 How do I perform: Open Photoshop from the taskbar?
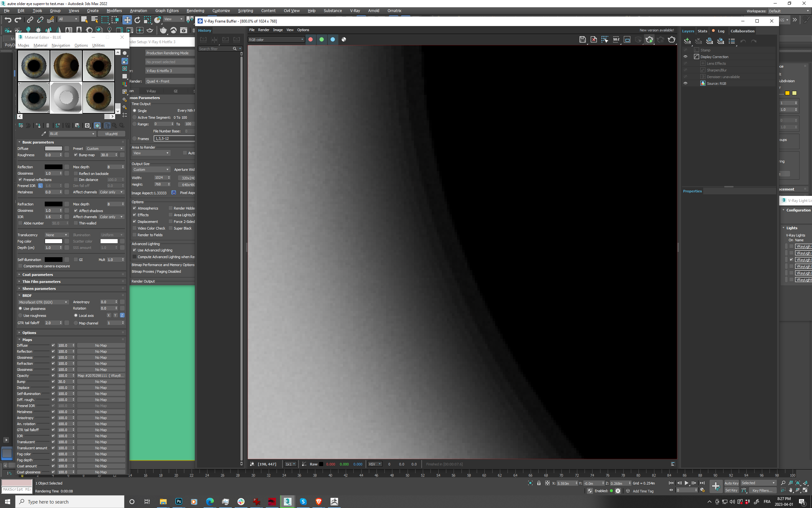tap(179, 501)
